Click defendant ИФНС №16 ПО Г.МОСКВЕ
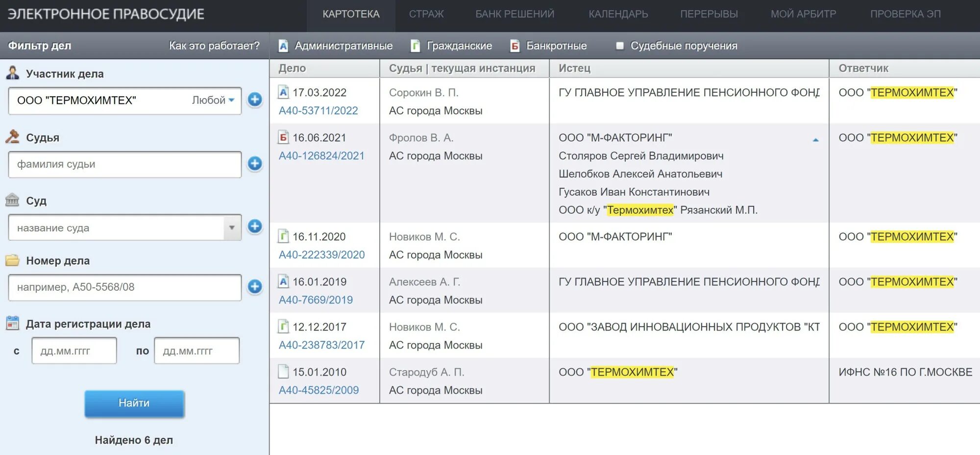 click(906, 372)
